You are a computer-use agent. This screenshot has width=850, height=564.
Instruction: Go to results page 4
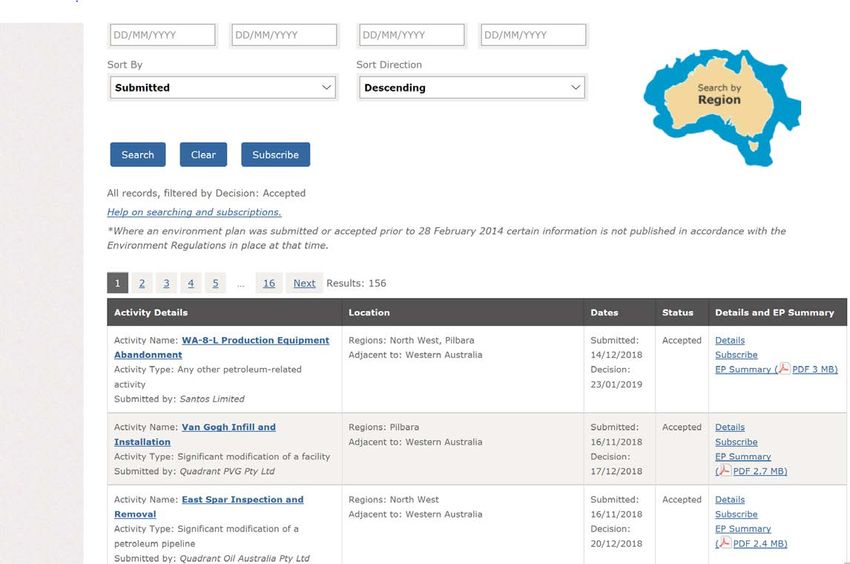coord(191,283)
